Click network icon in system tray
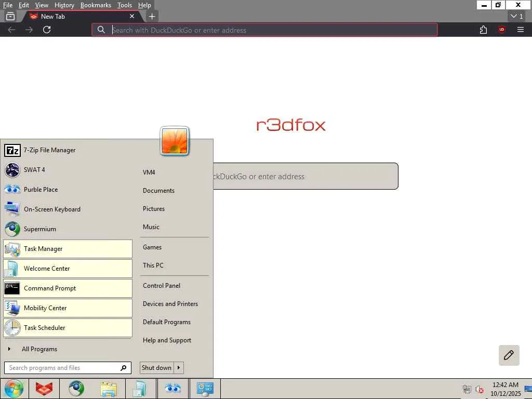The height and width of the screenshot is (399, 532). 467,389
